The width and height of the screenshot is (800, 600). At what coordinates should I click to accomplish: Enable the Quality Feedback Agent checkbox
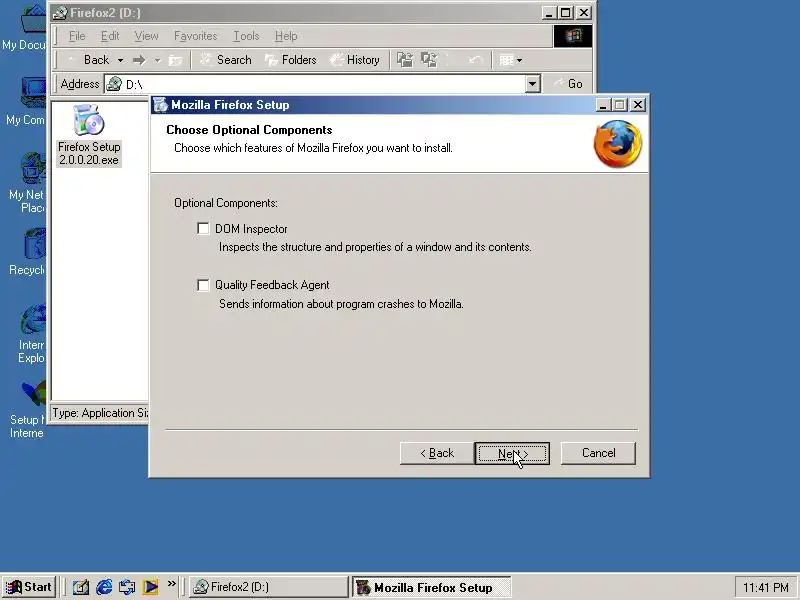203,285
